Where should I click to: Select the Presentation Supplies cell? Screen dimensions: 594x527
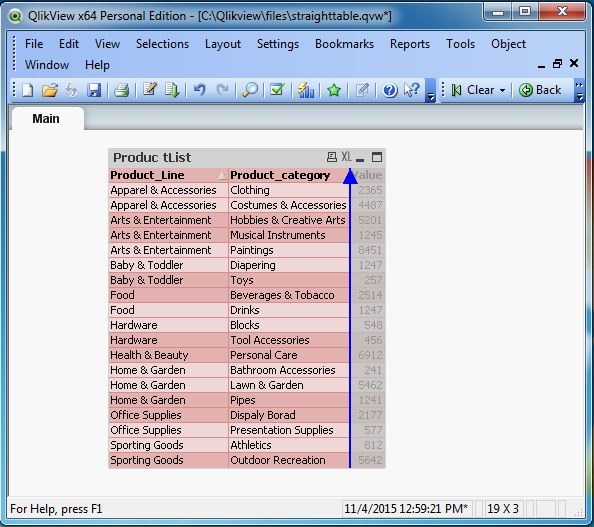289,430
